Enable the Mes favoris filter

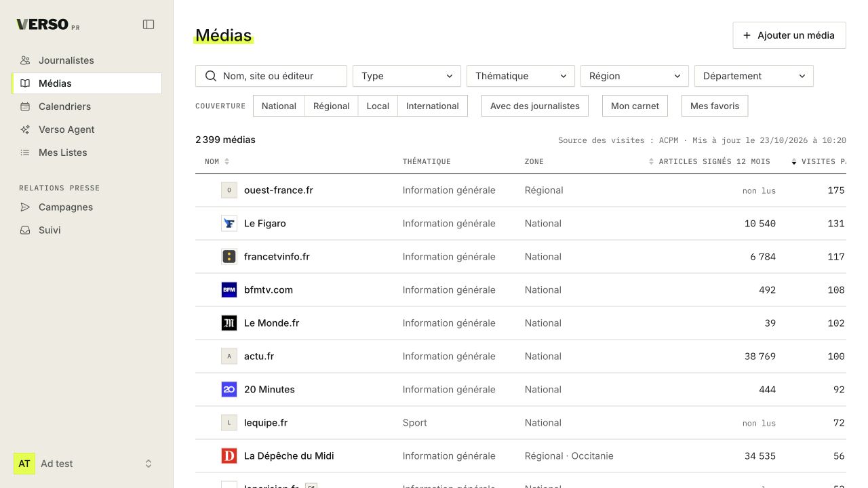[x=715, y=106]
